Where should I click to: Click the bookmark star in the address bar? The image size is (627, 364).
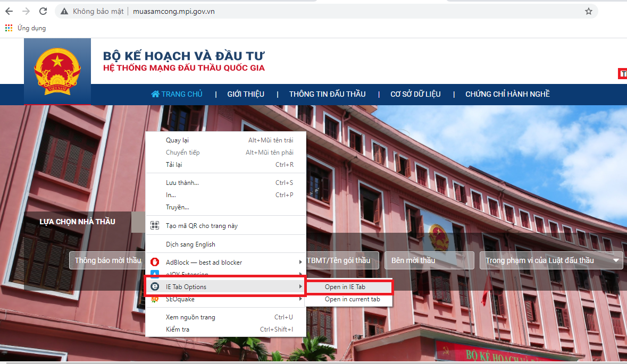tap(588, 11)
